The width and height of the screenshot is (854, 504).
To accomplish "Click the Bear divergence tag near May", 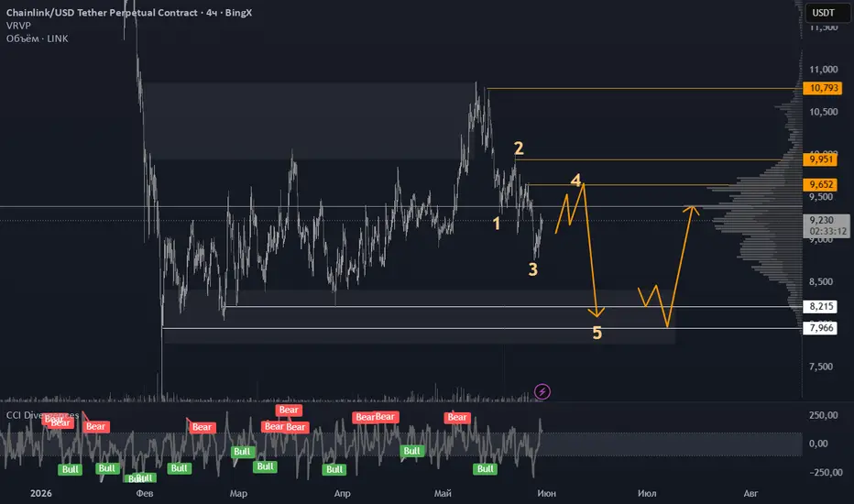I will 457,417.
